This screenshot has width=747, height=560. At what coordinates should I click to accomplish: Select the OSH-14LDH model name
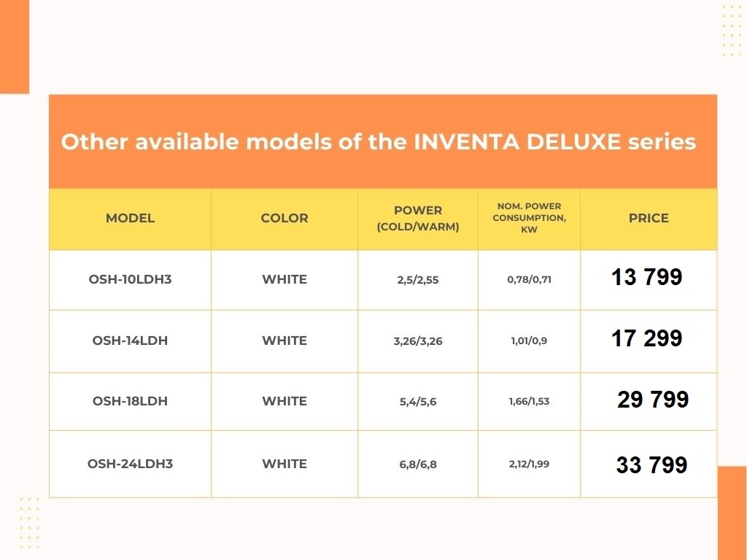point(130,341)
